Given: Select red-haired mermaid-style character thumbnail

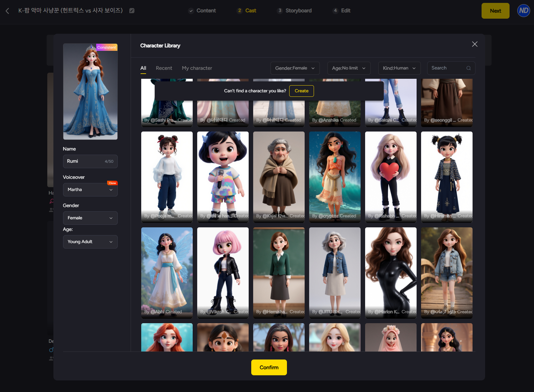Looking at the screenshot, I should click(167, 337).
